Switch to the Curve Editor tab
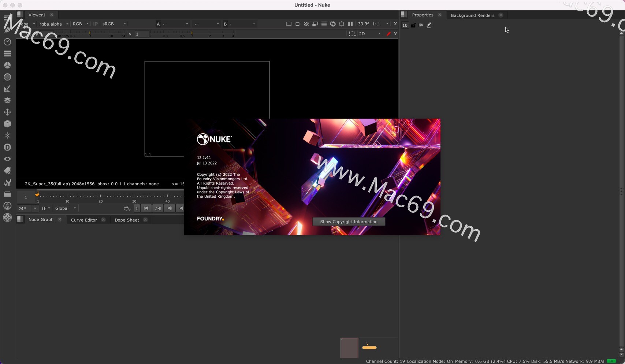The image size is (625, 364). tap(84, 220)
